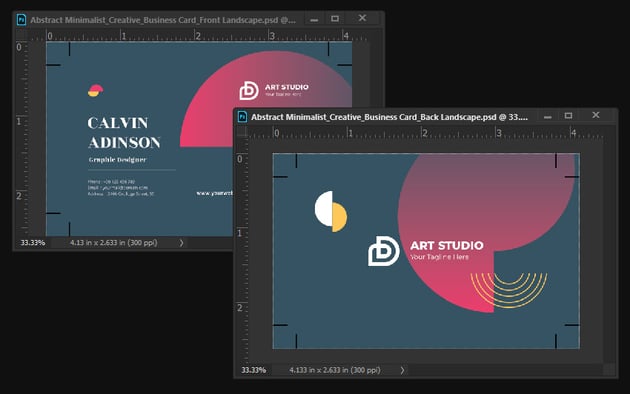The width and height of the screenshot is (630, 394).
Task: Close the Front Landscape document window
Action: click(x=362, y=18)
